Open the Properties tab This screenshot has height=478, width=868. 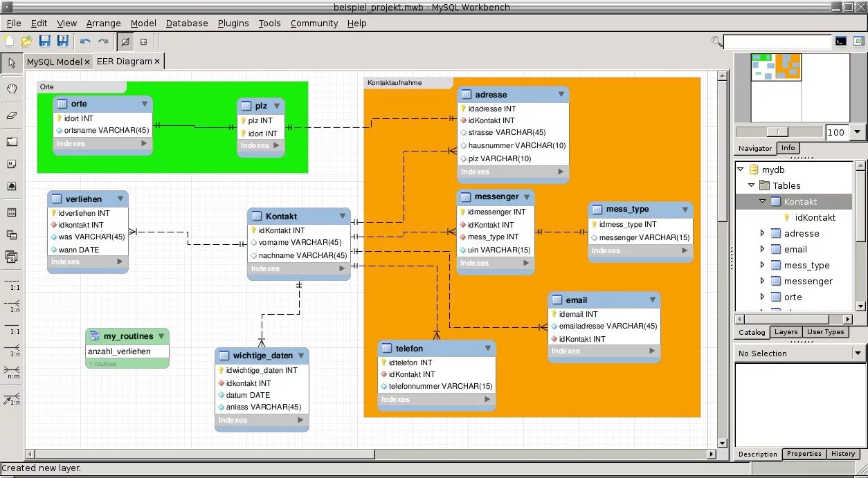coord(804,454)
